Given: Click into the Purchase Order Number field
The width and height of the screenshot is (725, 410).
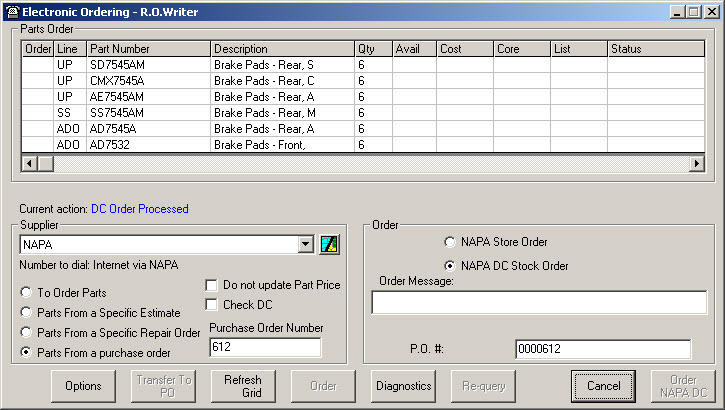Looking at the screenshot, I should coord(264,348).
